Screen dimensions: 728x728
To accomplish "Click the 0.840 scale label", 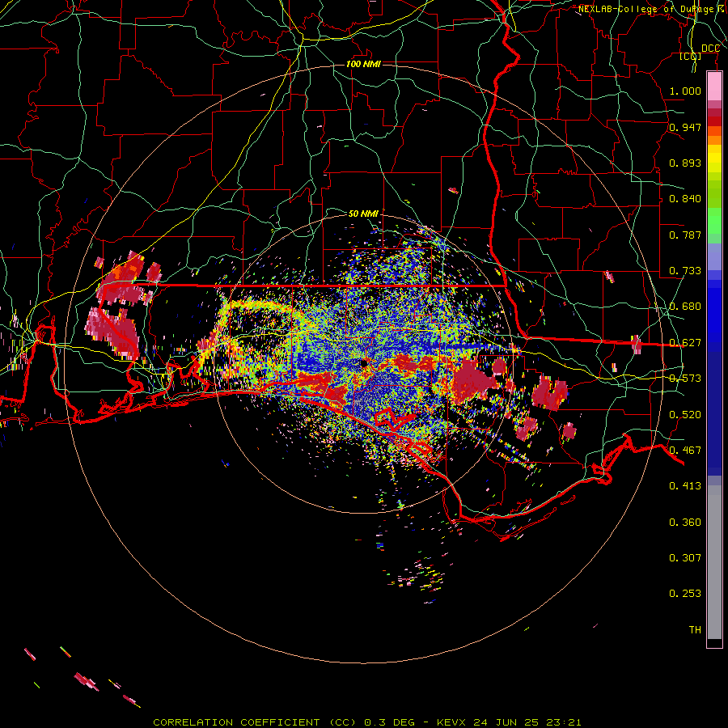I will tap(685, 199).
